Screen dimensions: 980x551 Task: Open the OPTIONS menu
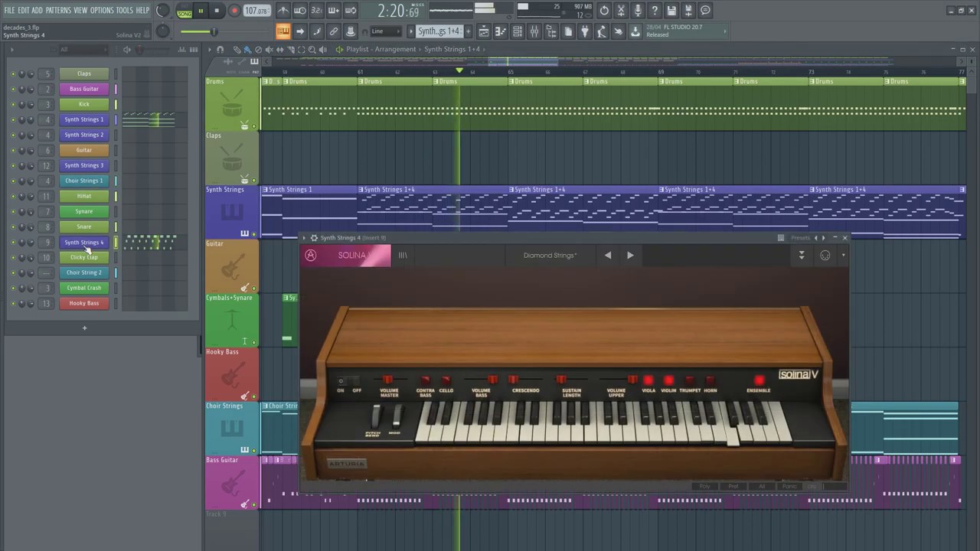coord(102,10)
